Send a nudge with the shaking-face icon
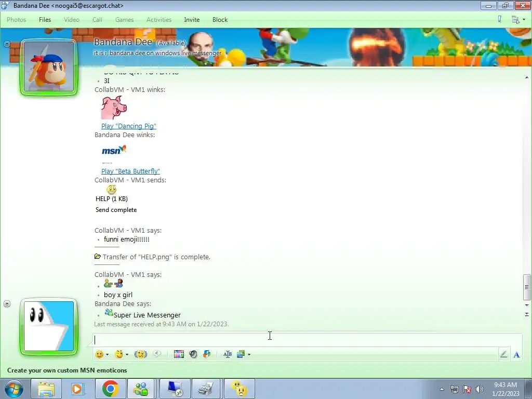 click(x=140, y=354)
